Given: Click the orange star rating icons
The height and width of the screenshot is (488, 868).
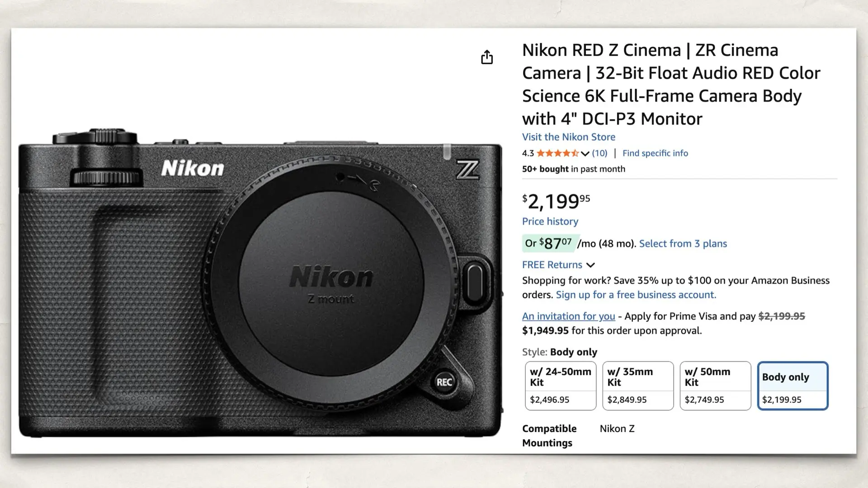Looking at the screenshot, I should 558,153.
